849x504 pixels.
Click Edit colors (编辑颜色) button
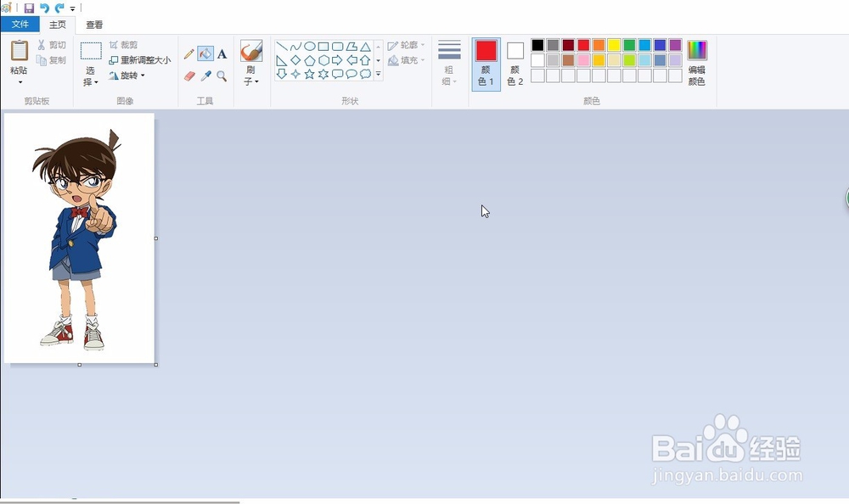pos(697,64)
